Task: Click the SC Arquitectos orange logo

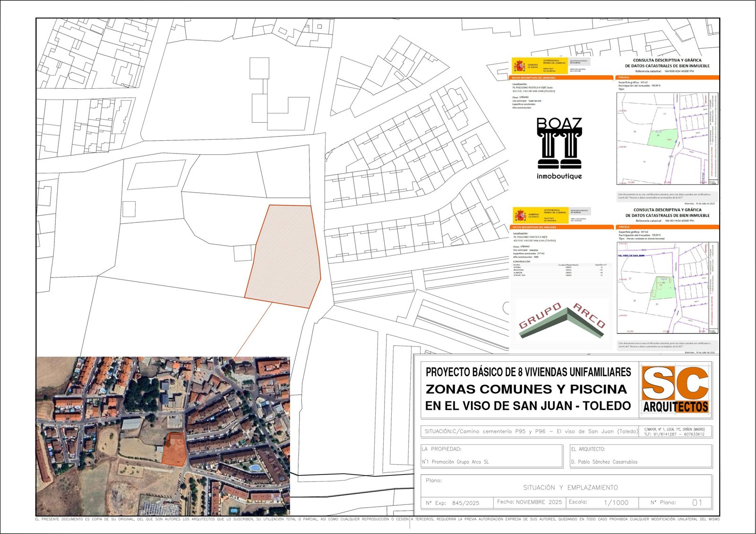Action: point(675,390)
